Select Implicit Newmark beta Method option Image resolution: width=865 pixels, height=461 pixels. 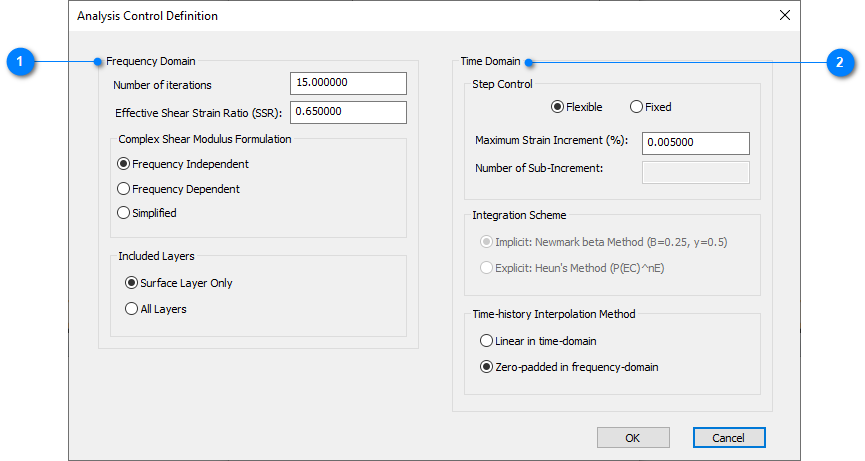pyautogui.click(x=604, y=242)
